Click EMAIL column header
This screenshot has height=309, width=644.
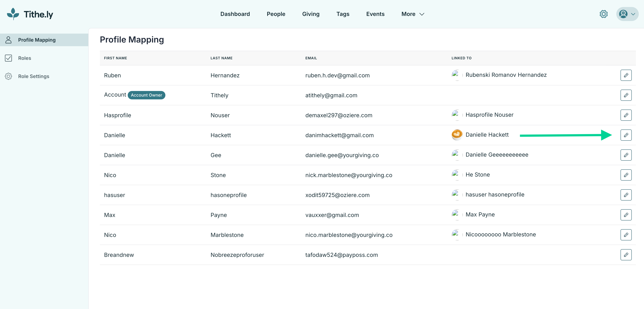point(311,58)
